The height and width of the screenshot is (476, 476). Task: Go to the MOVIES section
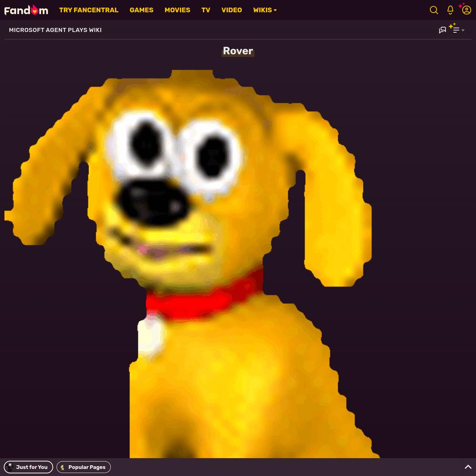point(177,10)
